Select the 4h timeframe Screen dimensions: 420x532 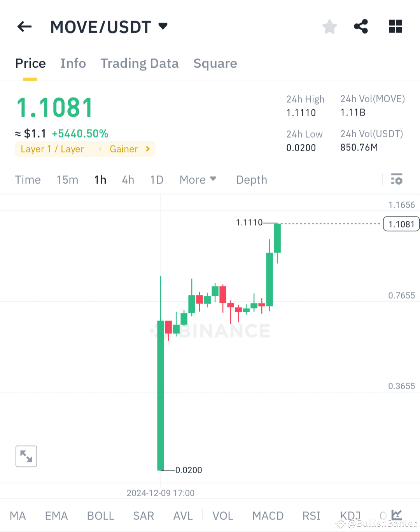click(x=128, y=180)
